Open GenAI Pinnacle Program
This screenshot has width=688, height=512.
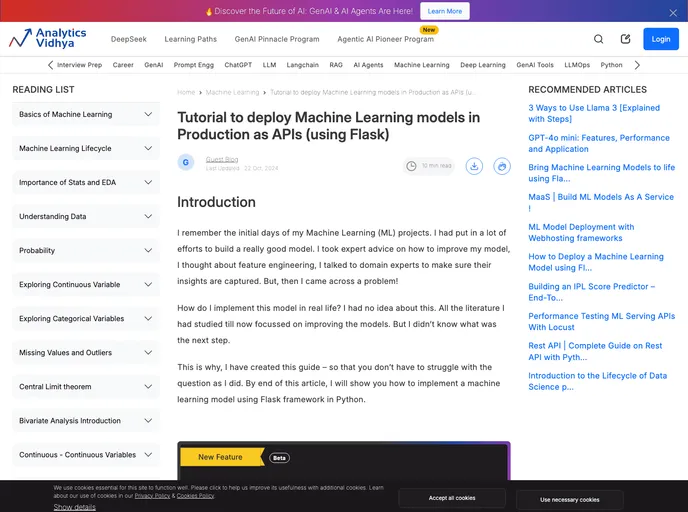coord(277,39)
